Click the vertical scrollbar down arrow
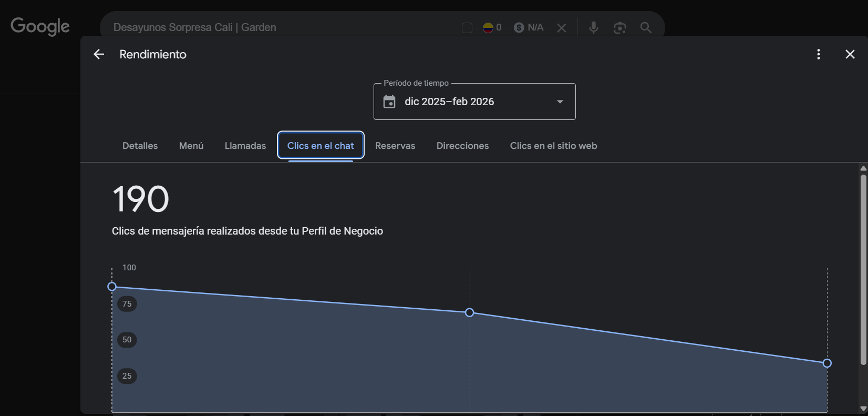 863,409
